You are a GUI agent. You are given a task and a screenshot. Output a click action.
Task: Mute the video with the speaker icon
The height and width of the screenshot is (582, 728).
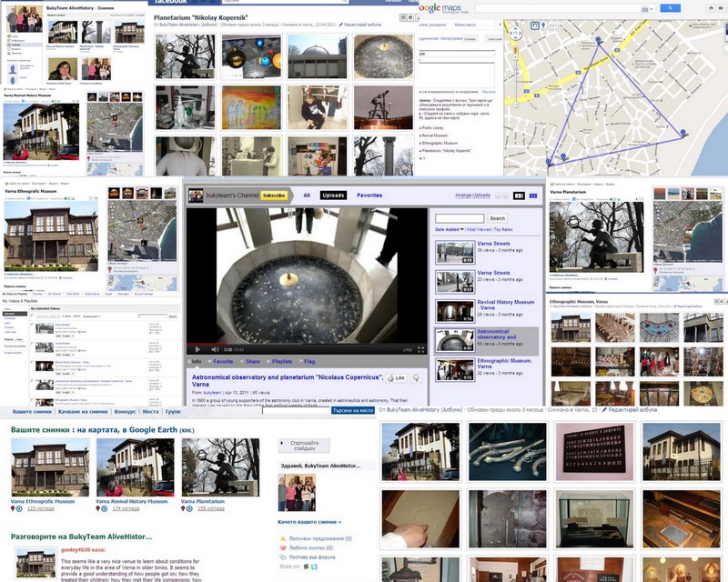point(213,349)
